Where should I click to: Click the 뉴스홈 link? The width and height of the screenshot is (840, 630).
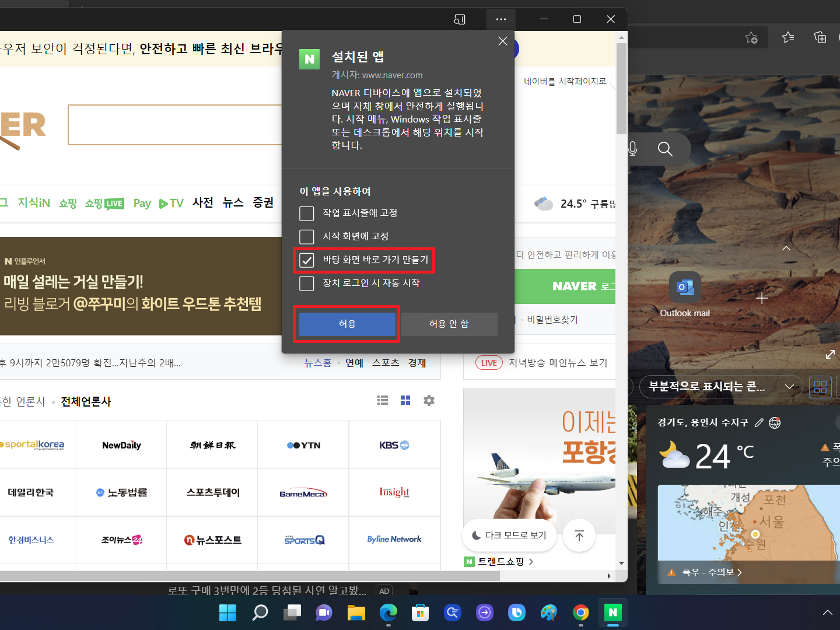click(x=318, y=363)
